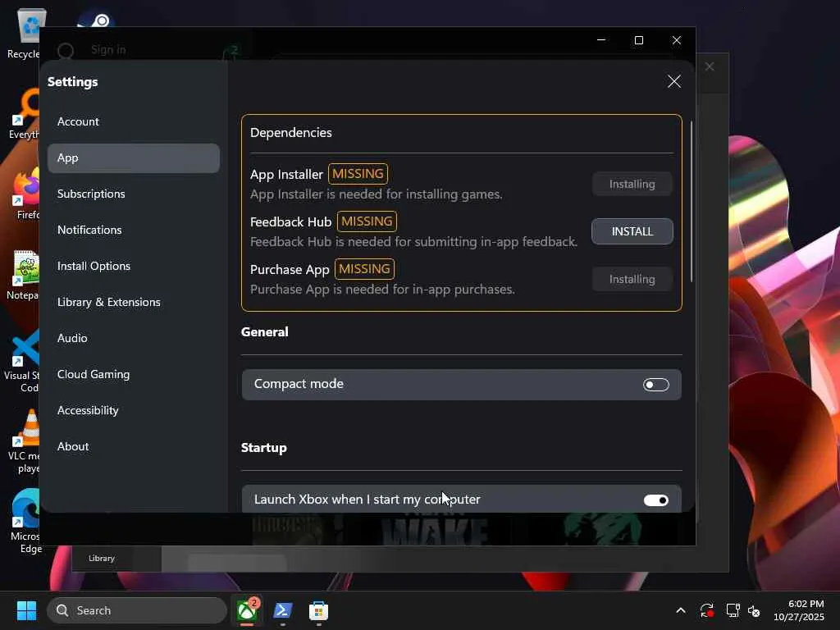Viewport: 840px width, 630px height.
Task: Click the General section heading
Action: [265, 332]
